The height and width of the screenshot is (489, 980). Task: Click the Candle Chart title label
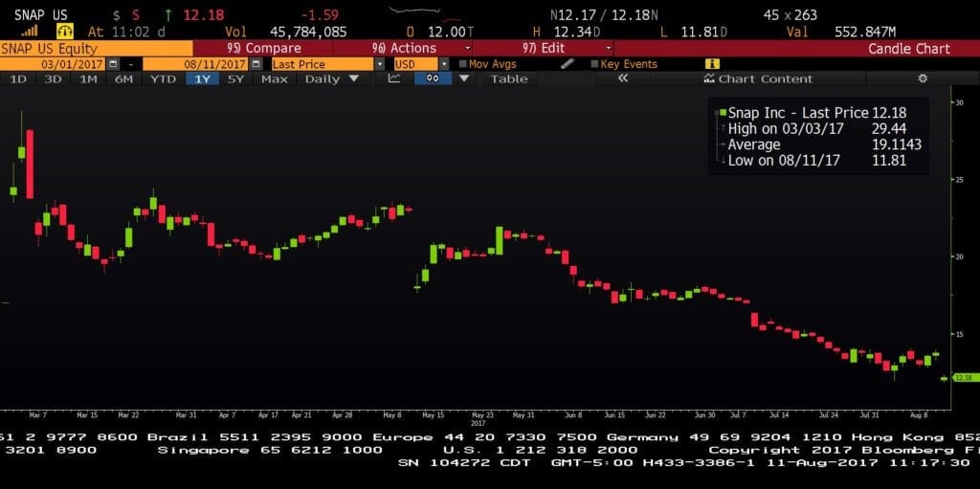tap(909, 48)
